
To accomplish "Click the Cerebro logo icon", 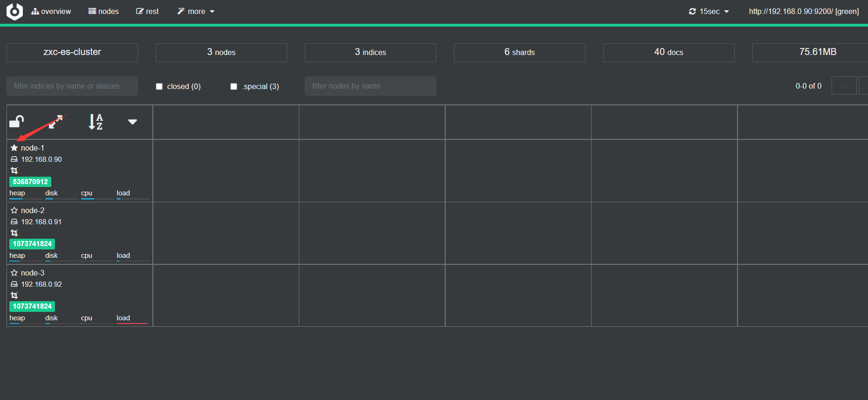I will 14,11.
